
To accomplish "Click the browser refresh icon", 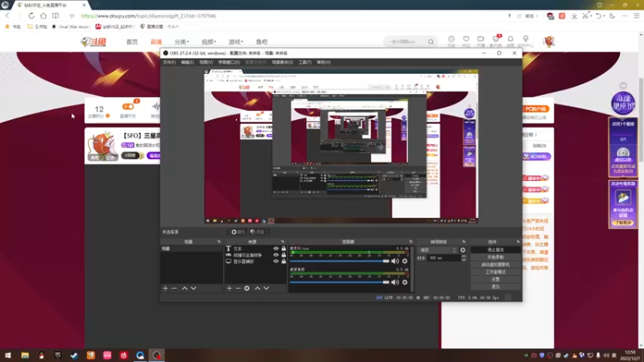I will [31, 15].
